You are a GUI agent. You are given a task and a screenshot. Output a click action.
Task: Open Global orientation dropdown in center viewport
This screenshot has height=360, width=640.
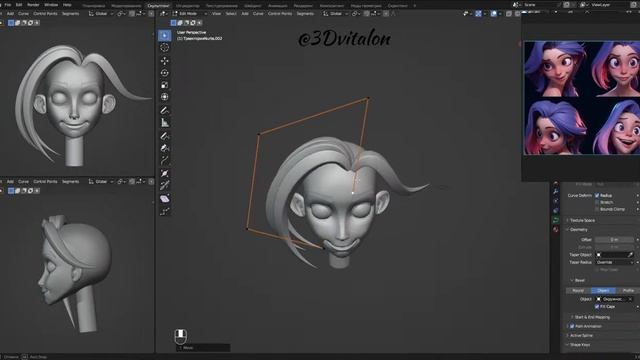click(336, 13)
